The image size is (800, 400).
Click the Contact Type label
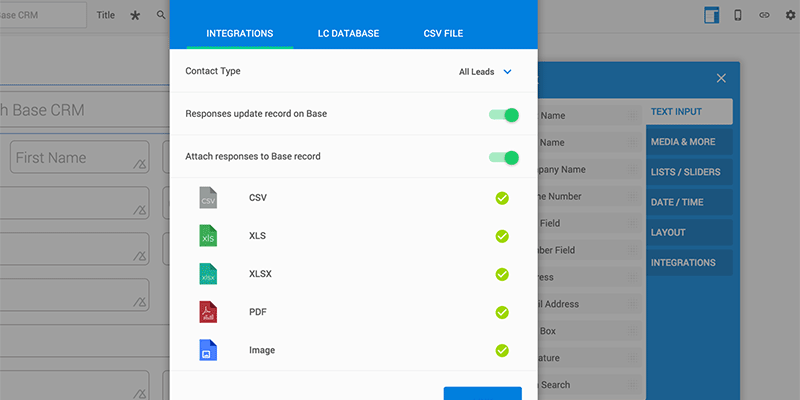click(x=213, y=71)
